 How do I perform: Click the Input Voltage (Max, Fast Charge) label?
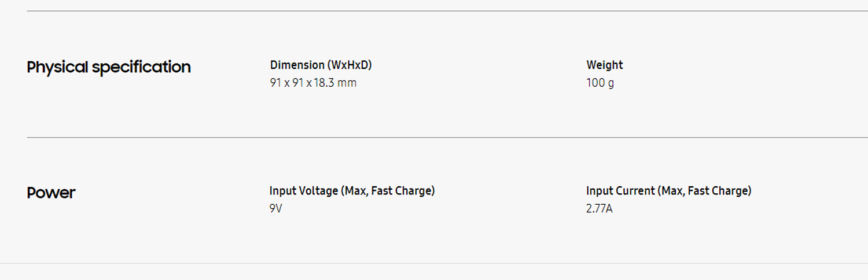(352, 190)
